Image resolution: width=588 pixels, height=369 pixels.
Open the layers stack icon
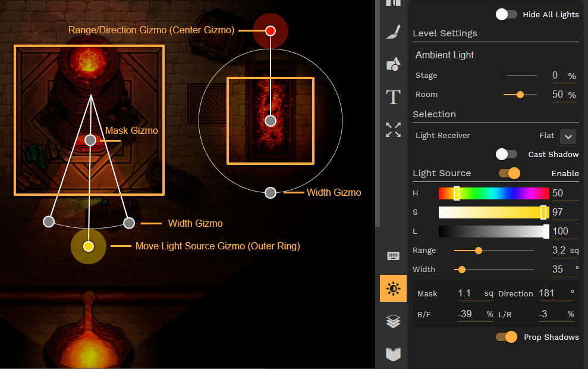pyautogui.click(x=394, y=321)
